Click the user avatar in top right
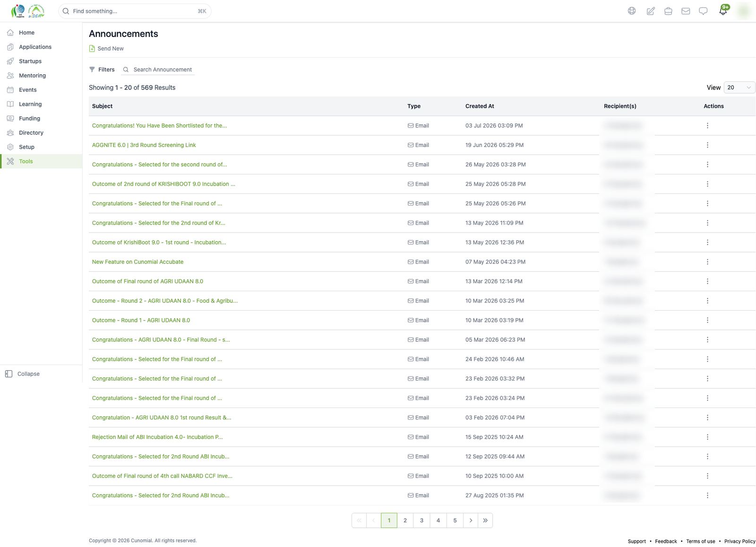This screenshot has width=756, height=547. coord(744,11)
